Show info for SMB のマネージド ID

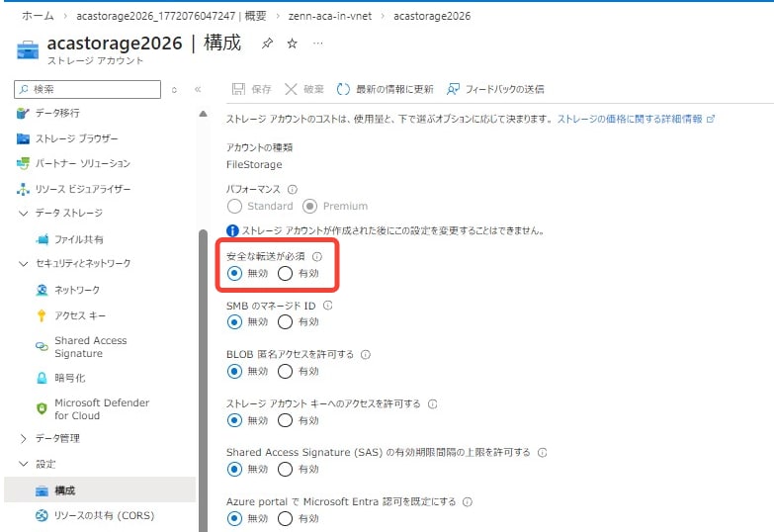pos(328,306)
